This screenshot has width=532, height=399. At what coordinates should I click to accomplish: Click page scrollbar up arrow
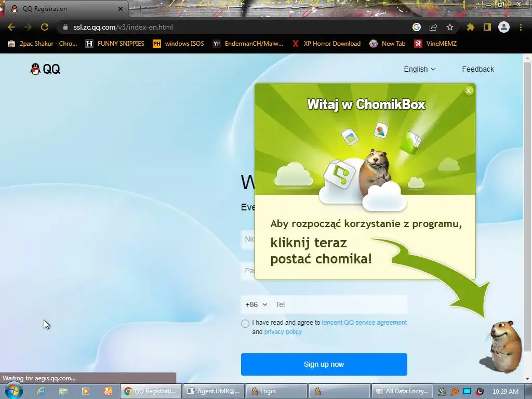527,58
